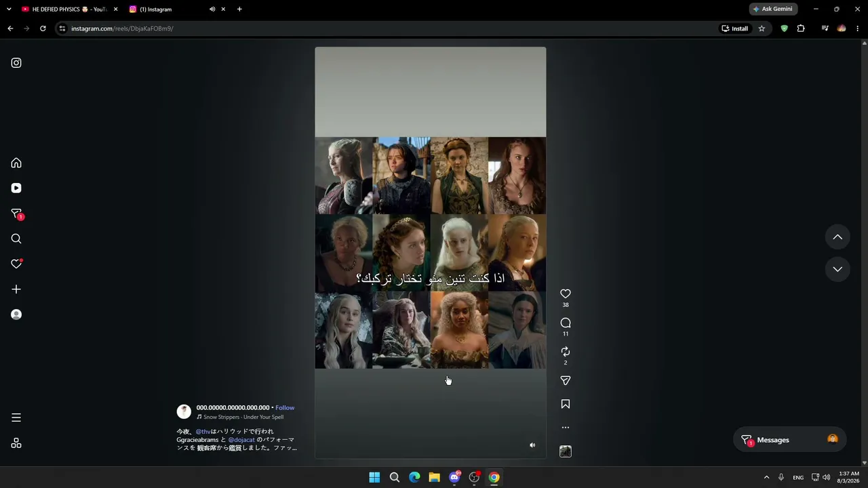Open the reel's comments
Viewport: 868px width, 488px height.
tap(566, 323)
